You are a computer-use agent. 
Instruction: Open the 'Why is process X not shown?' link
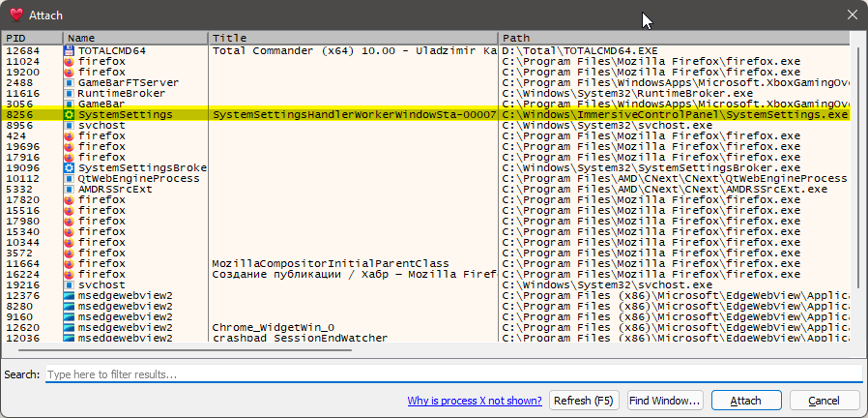point(475,401)
